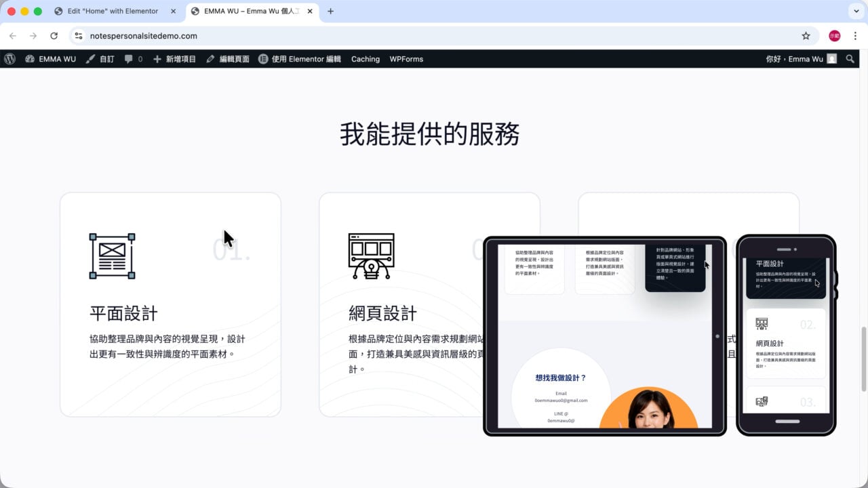Image resolution: width=868 pixels, height=488 pixels.
Task: Bookmark this page with the star icon
Action: pyautogui.click(x=806, y=36)
